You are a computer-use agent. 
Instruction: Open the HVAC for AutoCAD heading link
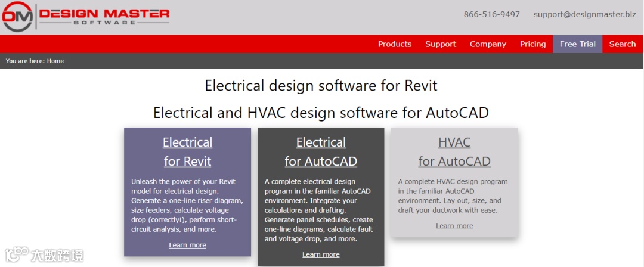pyautogui.click(x=454, y=151)
